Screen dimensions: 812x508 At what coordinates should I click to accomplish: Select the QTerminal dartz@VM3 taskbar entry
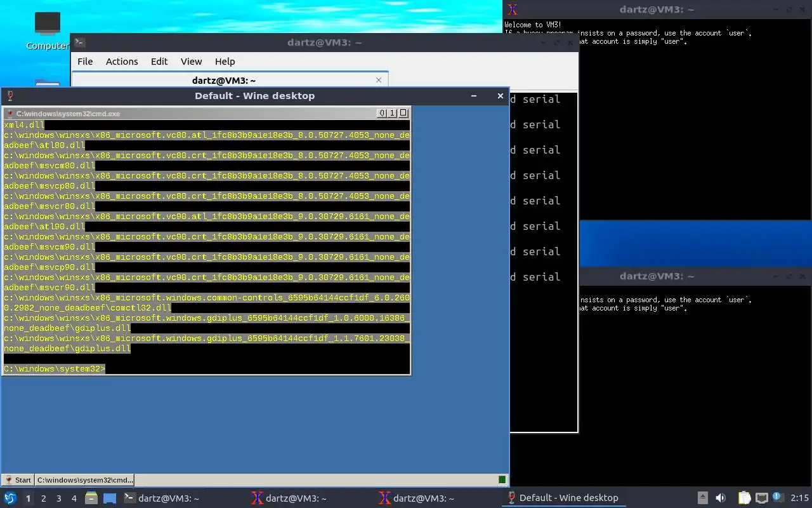(183, 498)
